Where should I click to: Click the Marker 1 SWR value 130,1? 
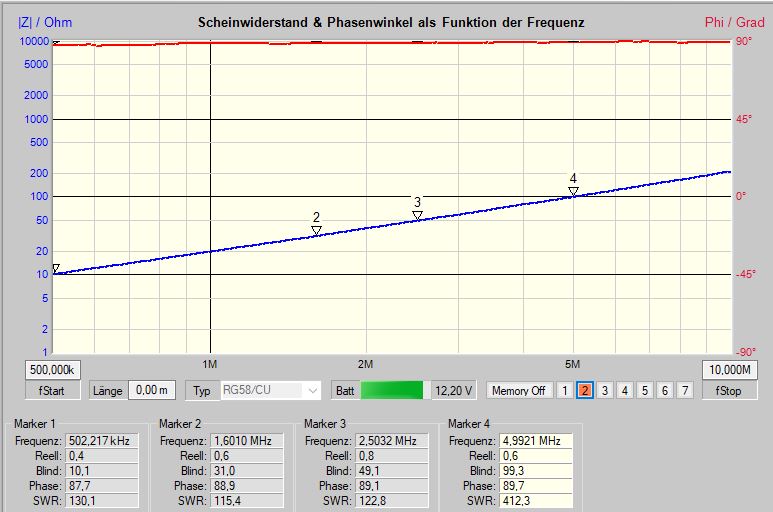tap(102, 501)
